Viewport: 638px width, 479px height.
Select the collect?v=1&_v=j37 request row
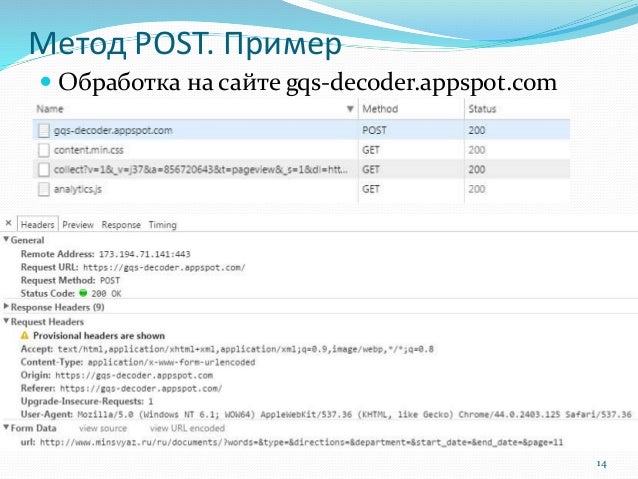click(301, 169)
